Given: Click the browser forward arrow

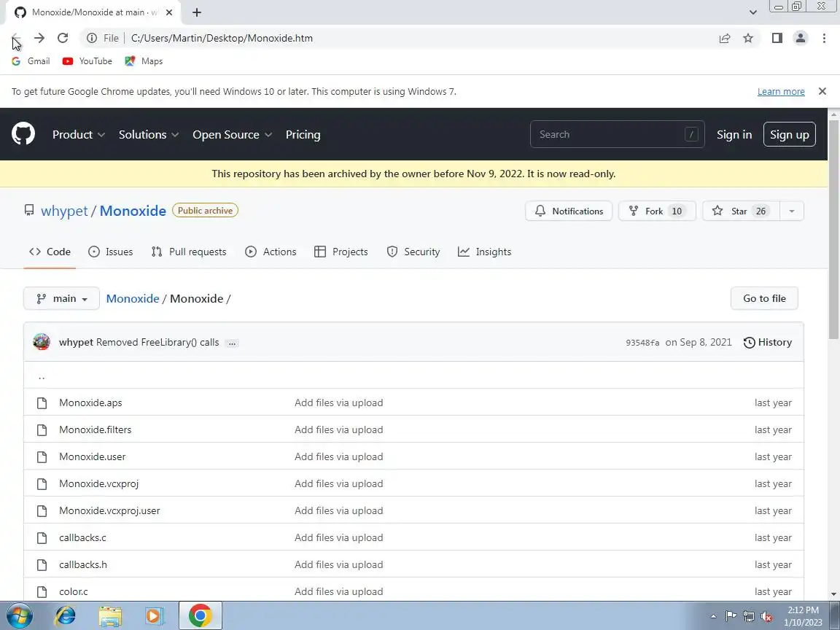Looking at the screenshot, I should tap(39, 38).
